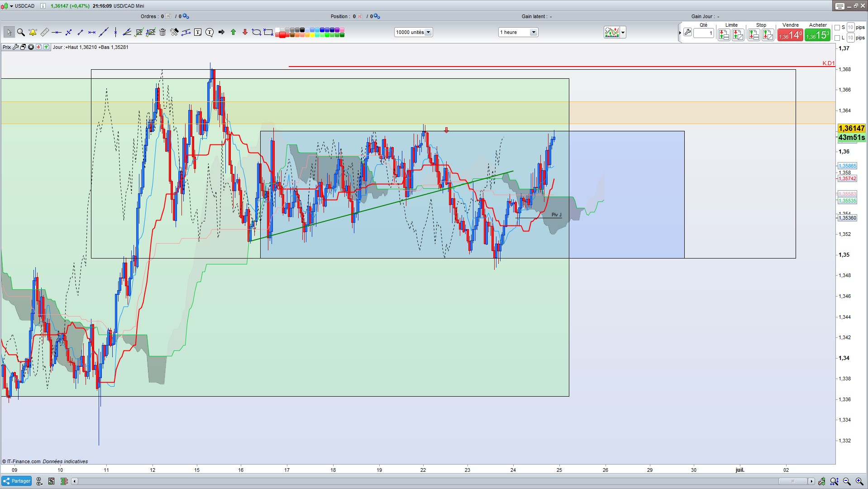Click the Qté quantity input field
868x489 pixels.
[703, 33]
